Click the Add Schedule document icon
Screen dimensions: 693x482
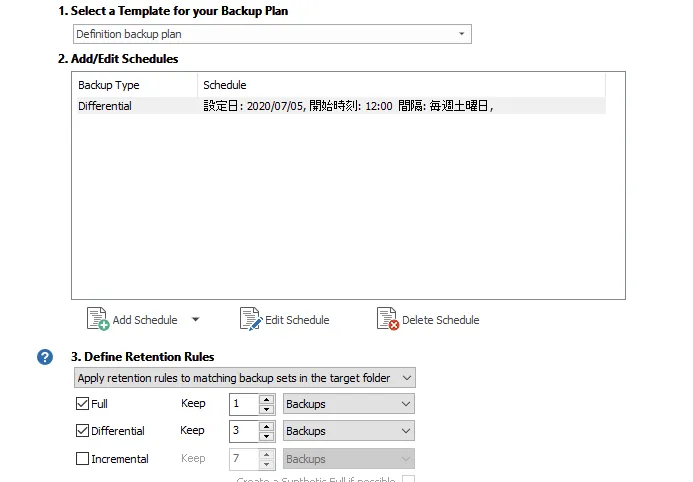pyautogui.click(x=98, y=319)
